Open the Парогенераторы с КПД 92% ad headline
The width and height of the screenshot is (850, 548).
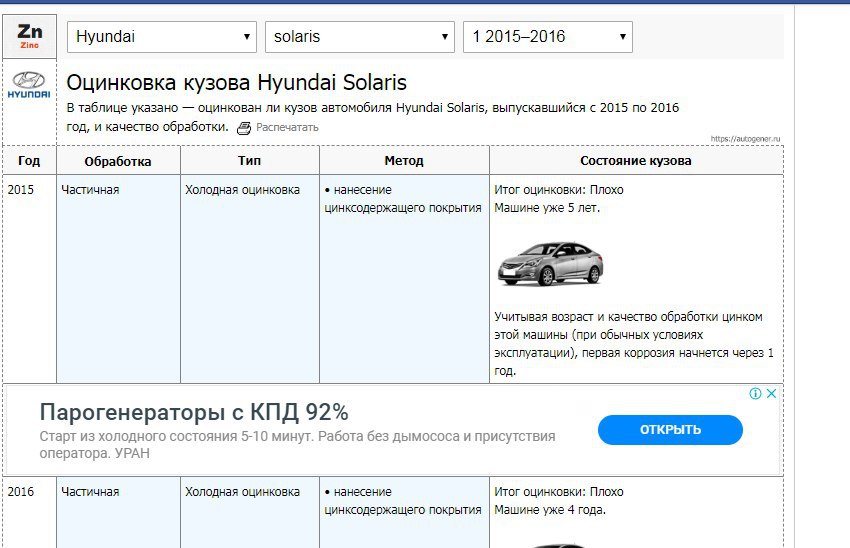point(194,412)
